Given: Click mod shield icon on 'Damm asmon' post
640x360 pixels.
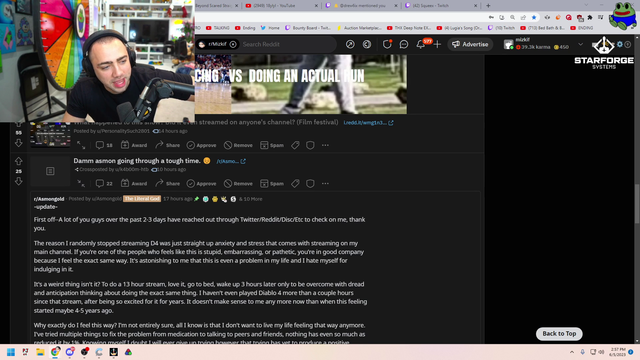Looking at the screenshot, I should coord(310,184).
